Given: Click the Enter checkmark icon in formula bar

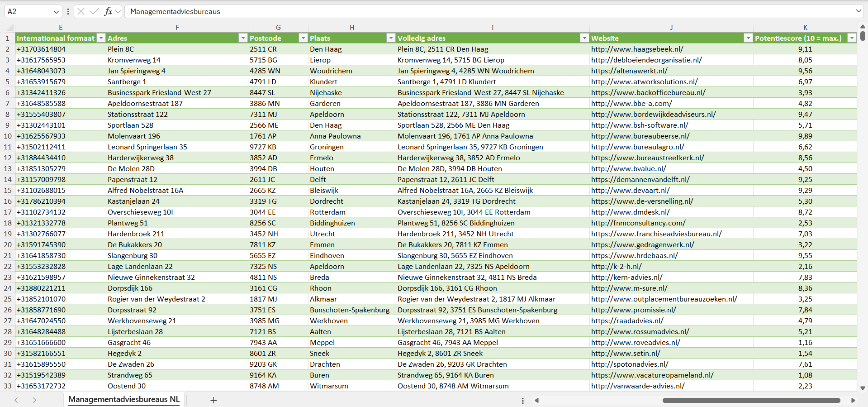Looking at the screenshot, I should coord(95,11).
